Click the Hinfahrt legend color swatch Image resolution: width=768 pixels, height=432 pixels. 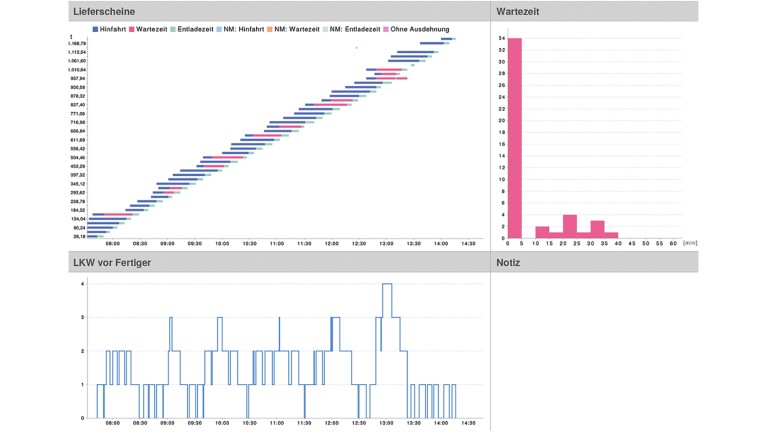pos(96,30)
